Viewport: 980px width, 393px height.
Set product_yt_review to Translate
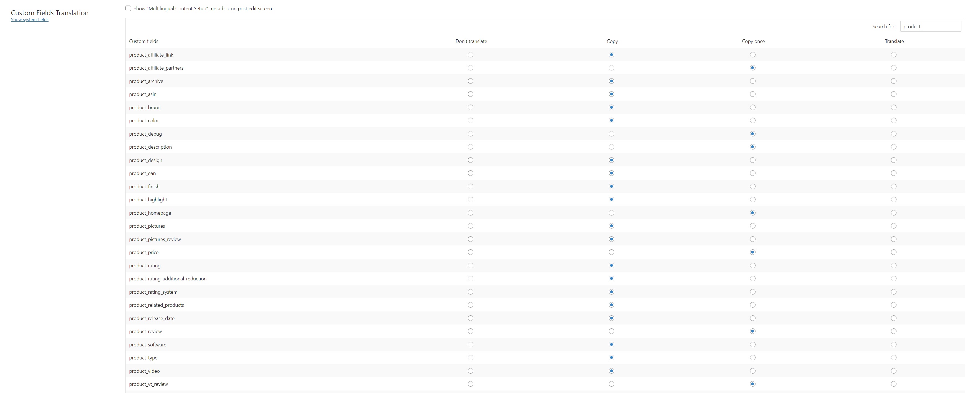pyautogui.click(x=894, y=384)
